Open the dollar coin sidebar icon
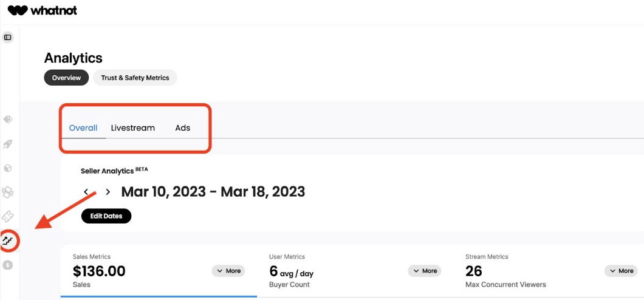644x300 pixels. pos(8,265)
